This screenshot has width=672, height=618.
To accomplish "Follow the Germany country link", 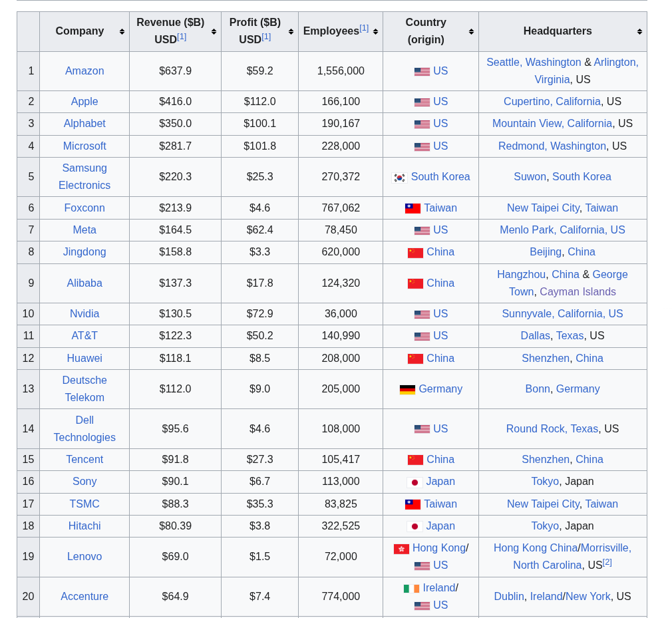I will coord(440,388).
